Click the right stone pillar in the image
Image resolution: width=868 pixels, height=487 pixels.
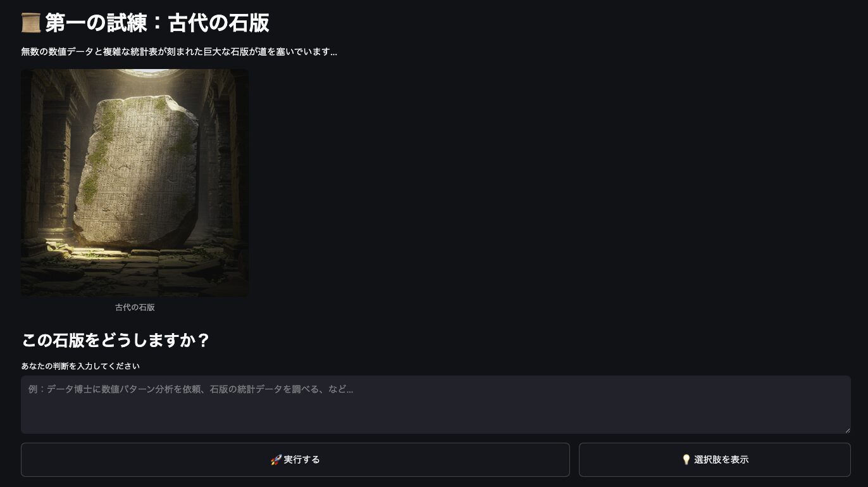[x=221, y=165]
